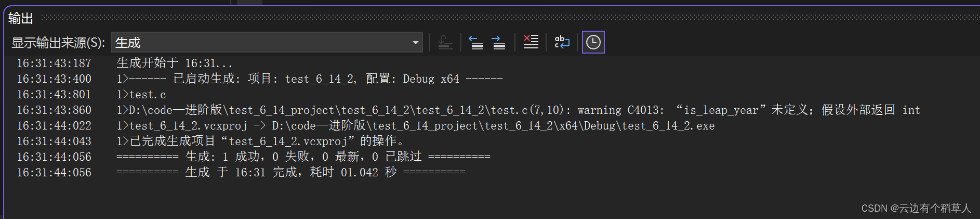Select line 耗时 01.042 秒
Image resolution: width=980 pixels, height=219 pixels.
(291, 172)
